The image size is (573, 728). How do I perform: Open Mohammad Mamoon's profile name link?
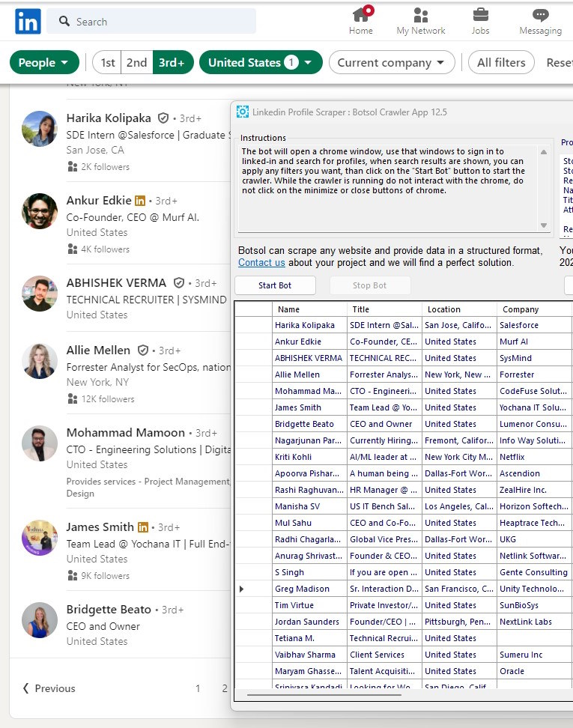pos(125,433)
